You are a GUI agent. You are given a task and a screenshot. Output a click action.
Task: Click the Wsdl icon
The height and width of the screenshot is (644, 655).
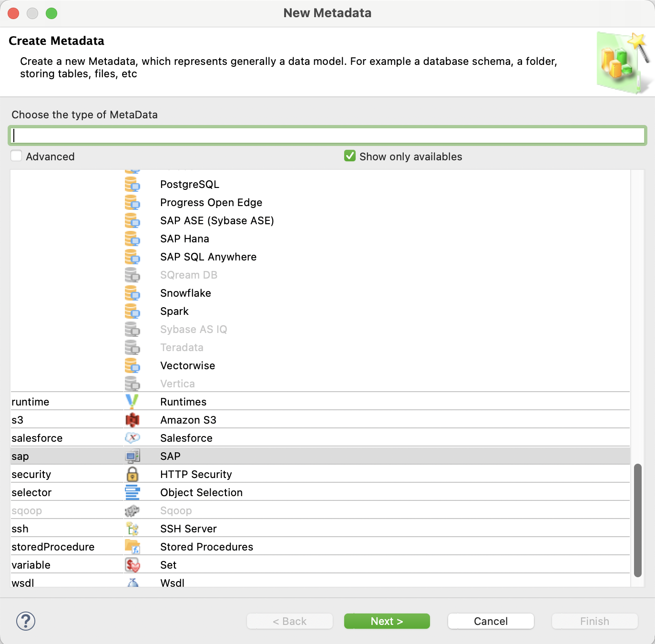[133, 582]
